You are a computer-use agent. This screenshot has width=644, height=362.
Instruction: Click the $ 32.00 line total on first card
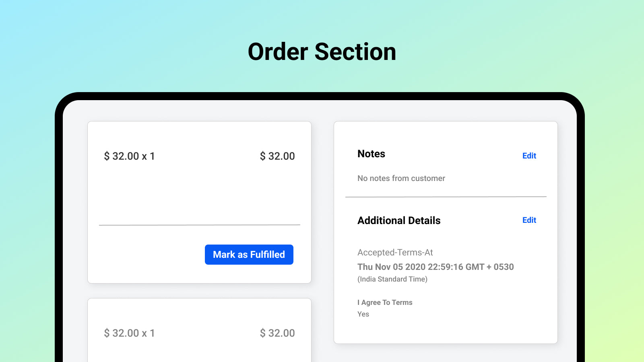pyautogui.click(x=277, y=156)
